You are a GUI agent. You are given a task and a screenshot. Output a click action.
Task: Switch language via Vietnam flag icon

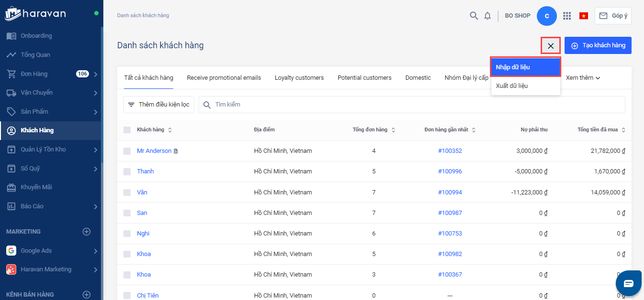tap(584, 16)
